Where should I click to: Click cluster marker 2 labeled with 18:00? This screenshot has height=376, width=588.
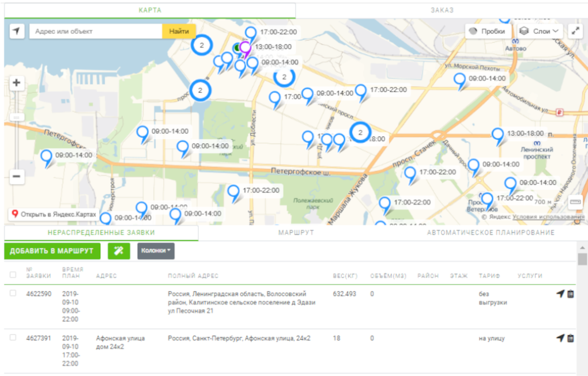tap(360, 132)
